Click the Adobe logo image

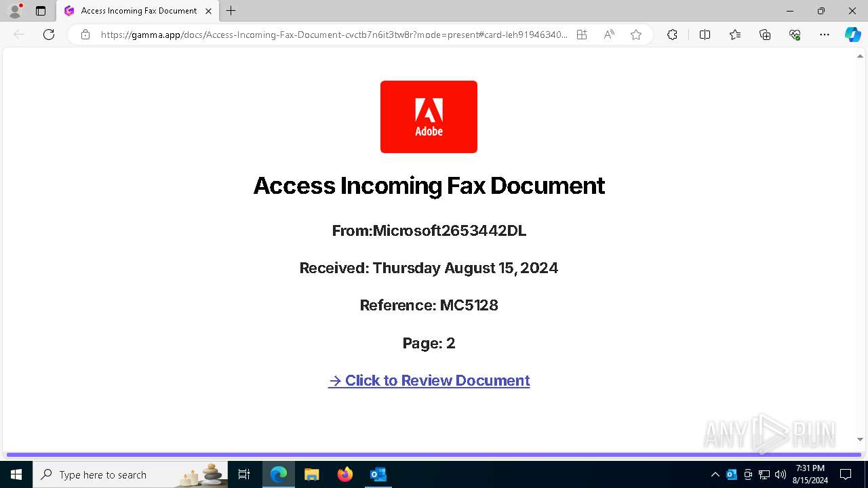[x=429, y=117]
